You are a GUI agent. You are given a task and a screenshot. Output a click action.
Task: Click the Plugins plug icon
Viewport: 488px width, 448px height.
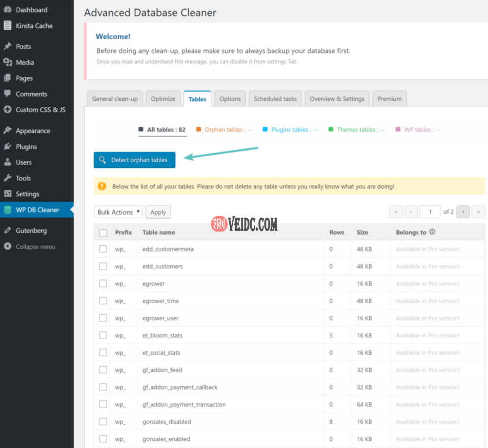tap(7, 146)
